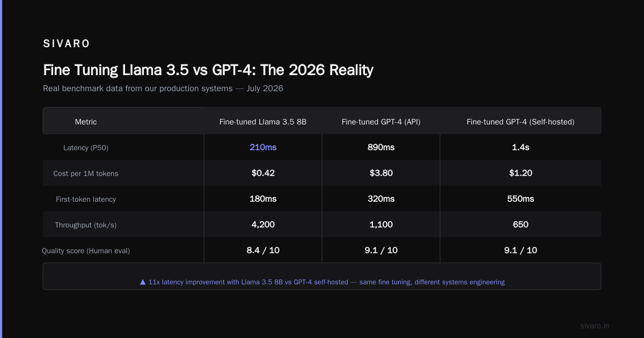Screen dimensions: 644x338
Task: Click the 11x latency improvement note
Action: click(322, 282)
